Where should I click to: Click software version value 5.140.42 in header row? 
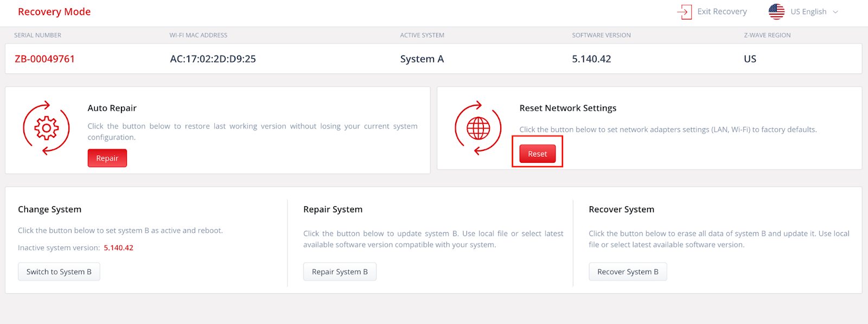[x=591, y=59]
